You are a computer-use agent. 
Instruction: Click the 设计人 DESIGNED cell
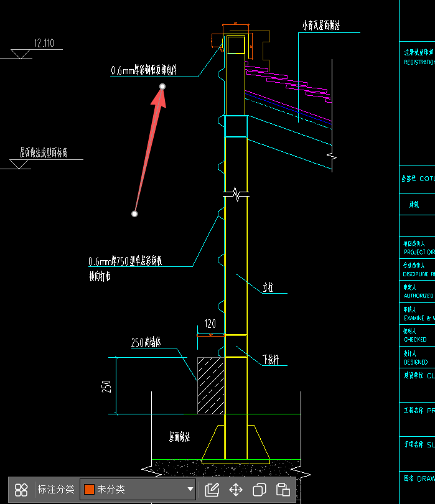coord(418,357)
